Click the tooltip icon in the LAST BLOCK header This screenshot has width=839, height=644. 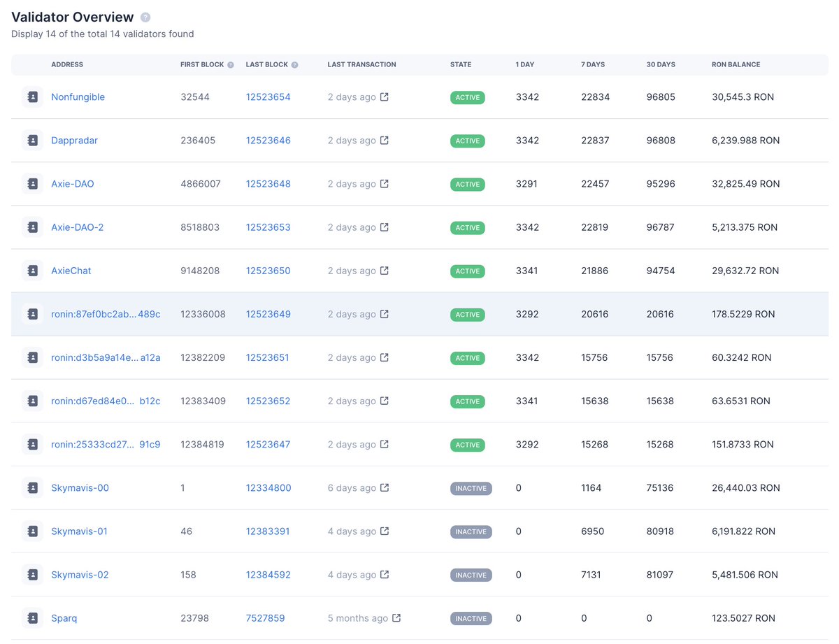(296, 64)
